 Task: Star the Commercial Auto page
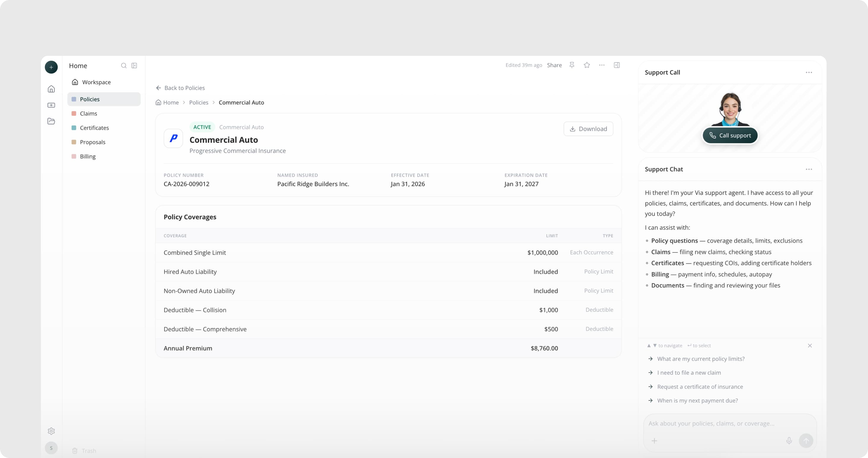point(587,65)
